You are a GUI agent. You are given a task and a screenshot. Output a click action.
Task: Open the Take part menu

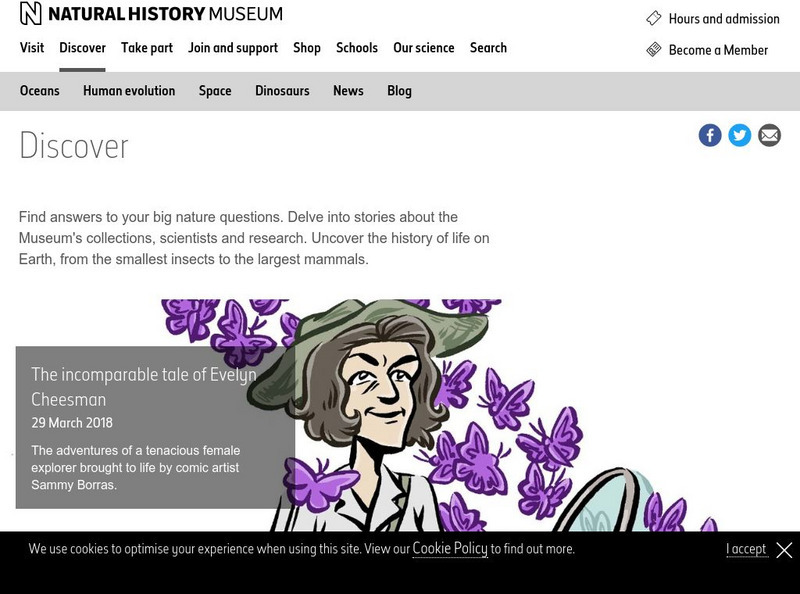(147, 47)
